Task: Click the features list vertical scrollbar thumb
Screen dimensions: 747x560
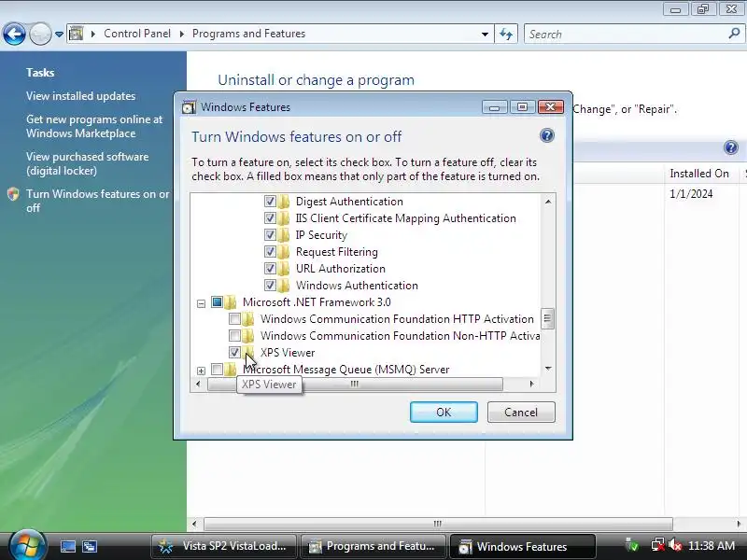Action: (548, 318)
